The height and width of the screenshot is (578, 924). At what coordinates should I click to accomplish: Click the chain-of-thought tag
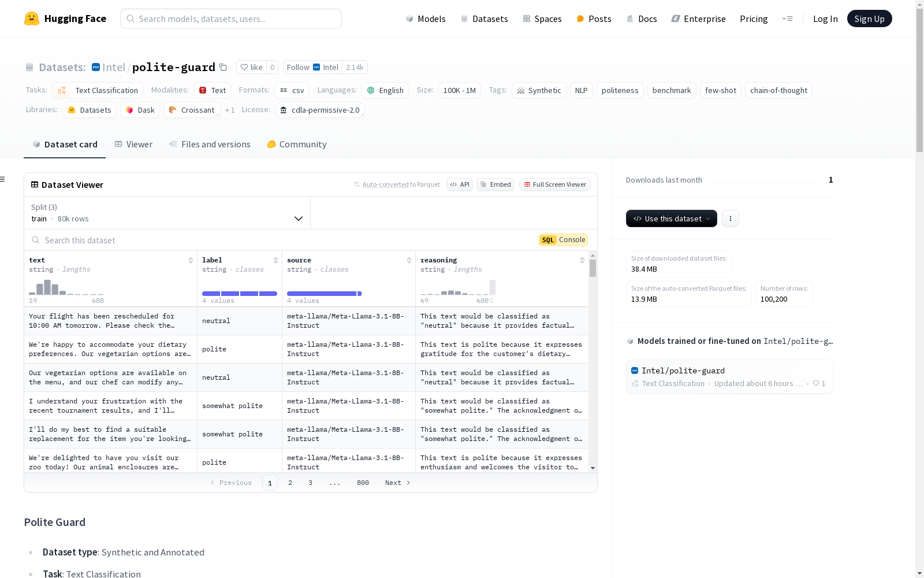[778, 90]
